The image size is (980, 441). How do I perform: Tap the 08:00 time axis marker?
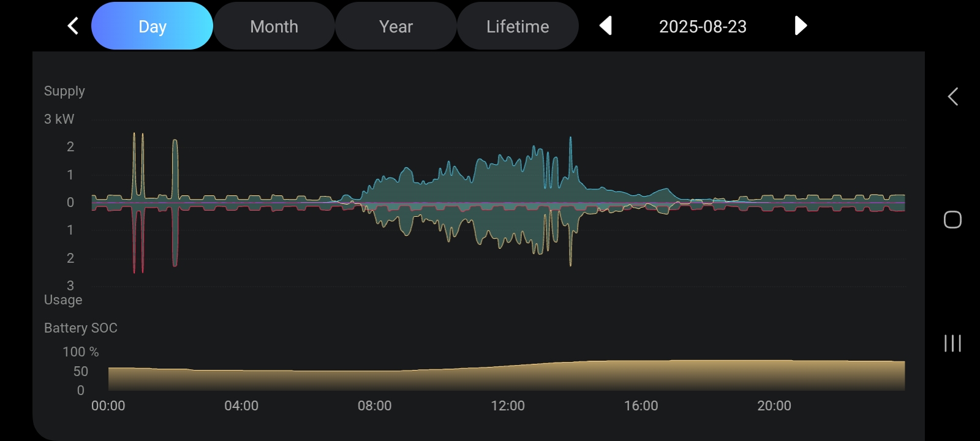coord(374,405)
